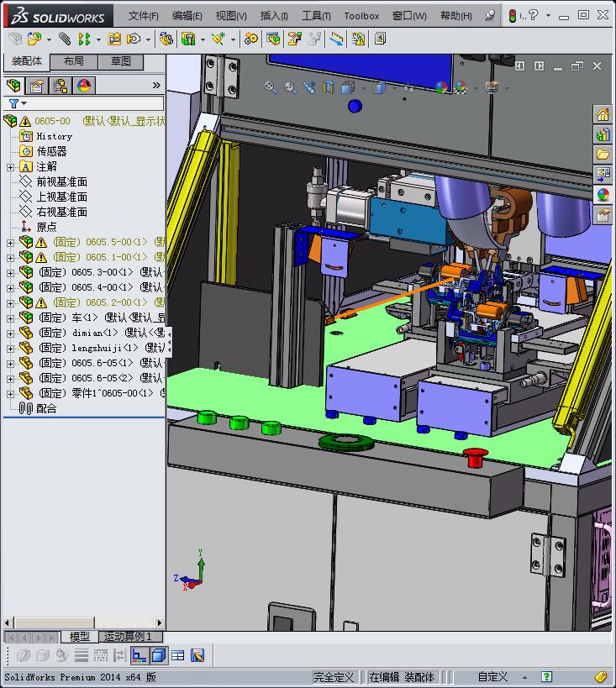
Task: Switch to the DisplayManager tab icon
Action: coord(84,85)
